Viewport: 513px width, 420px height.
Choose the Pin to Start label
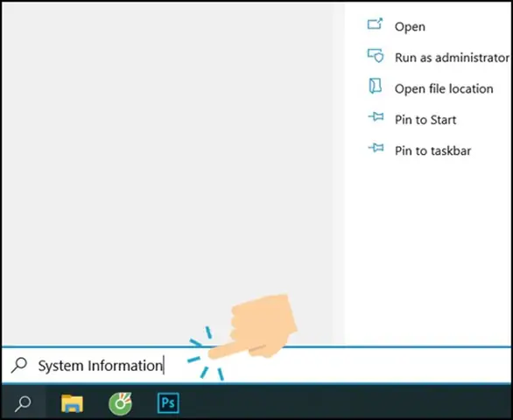pos(425,120)
